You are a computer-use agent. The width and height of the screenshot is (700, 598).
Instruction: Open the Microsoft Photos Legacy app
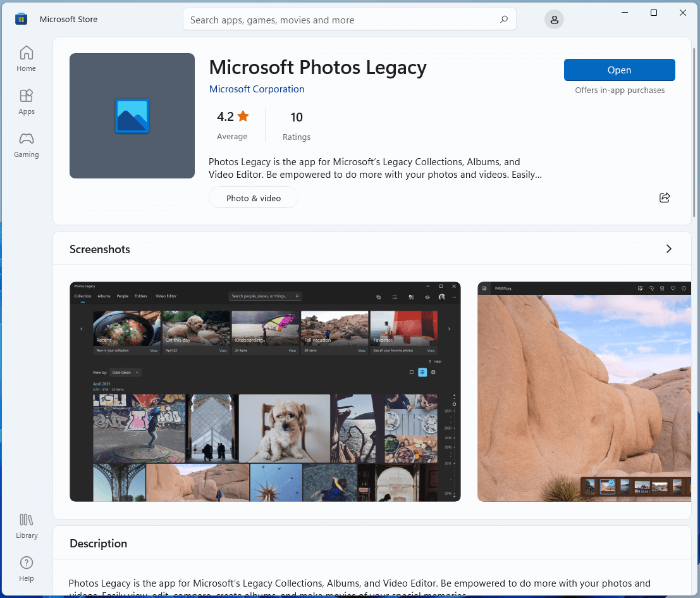tap(619, 70)
